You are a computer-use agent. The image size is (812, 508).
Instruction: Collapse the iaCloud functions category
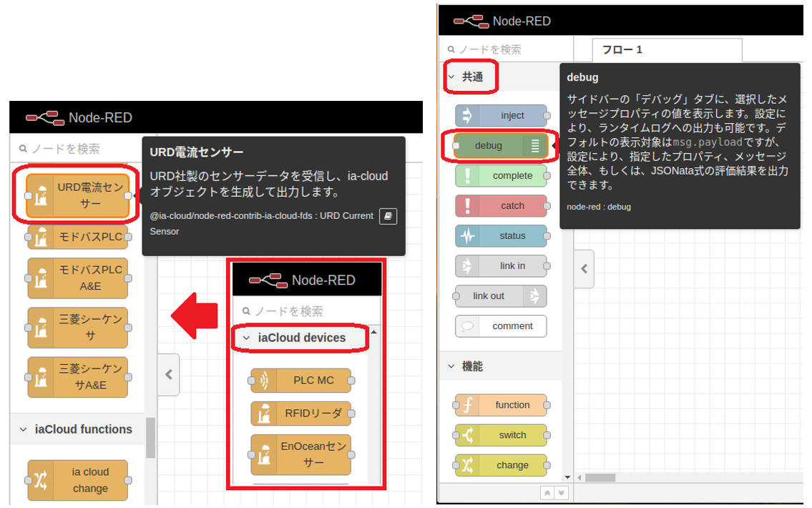(x=23, y=429)
